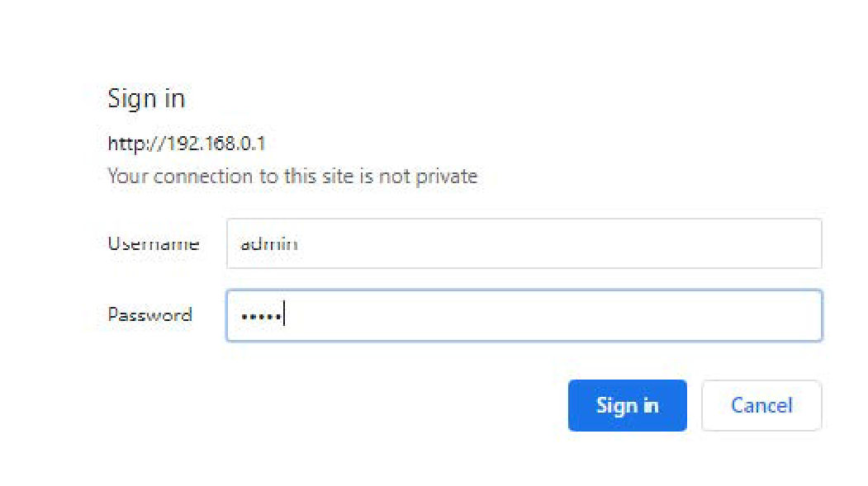Image resolution: width=868 pixels, height=486 pixels.
Task: Click the word admin in Username
Action: coord(268,244)
